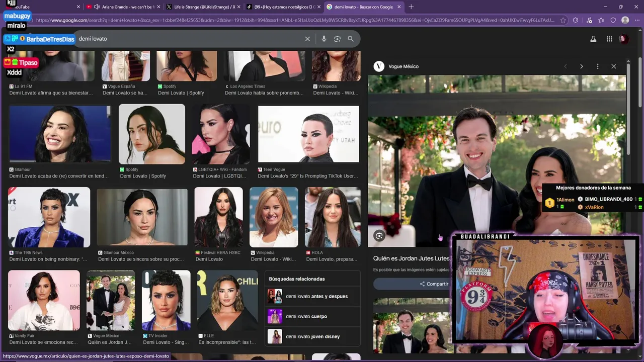Open 'Quién es Jordan Jutes Lutes' title link
The height and width of the screenshot is (362, 644).
tap(411, 258)
